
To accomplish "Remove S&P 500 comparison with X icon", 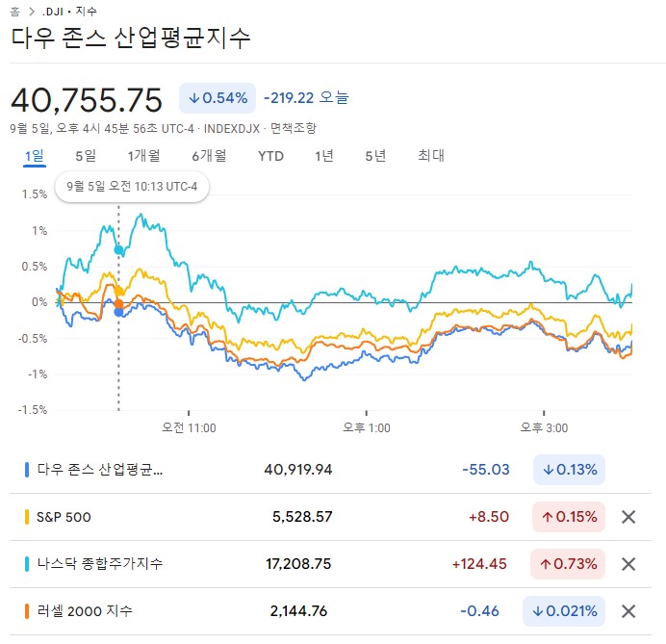I will pos(628,517).
